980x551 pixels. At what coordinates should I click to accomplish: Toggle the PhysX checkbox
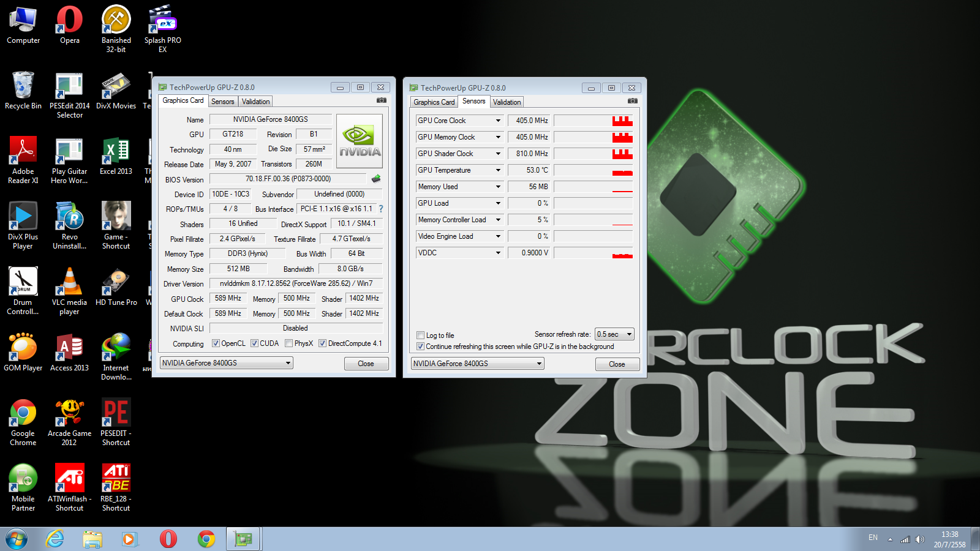288,343
